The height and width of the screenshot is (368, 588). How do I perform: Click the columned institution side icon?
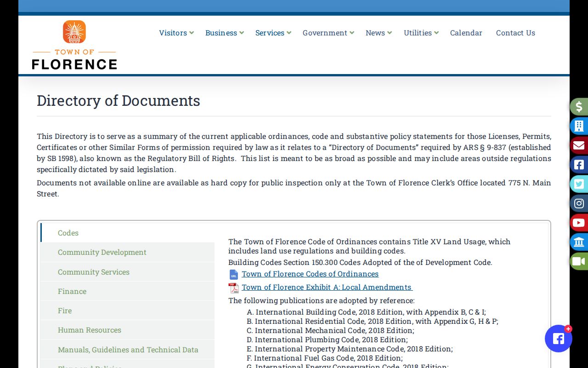click(x=579, y=242)
